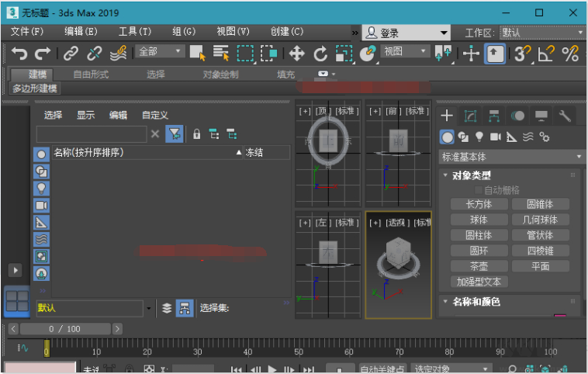This screenshot has height=374, width=588.
Task: Click the Scene Explorer search field
Action: (x=91, y=134)
